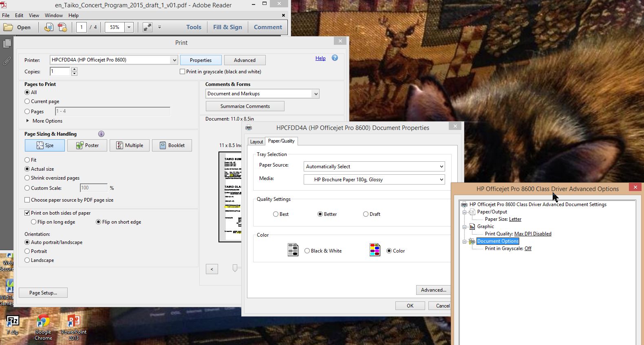Click the page preview slider handle
This screenshot has width=644, height=345.
coord(235,268)
